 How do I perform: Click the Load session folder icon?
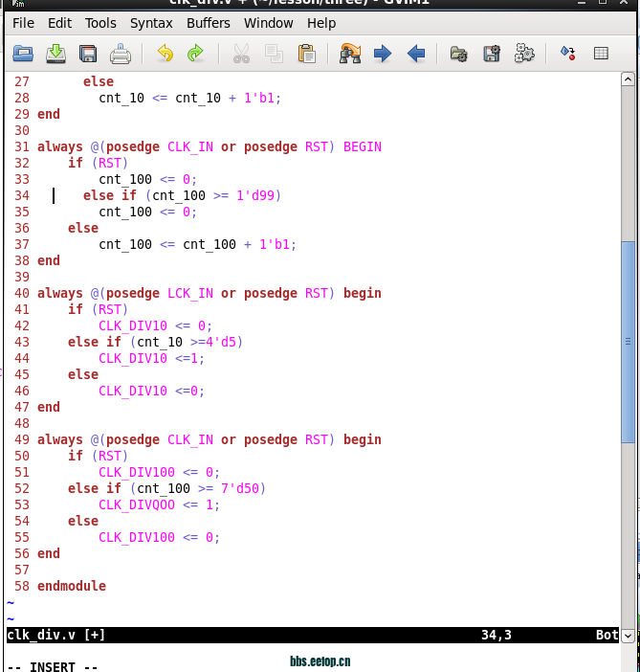tap(459, 54)
